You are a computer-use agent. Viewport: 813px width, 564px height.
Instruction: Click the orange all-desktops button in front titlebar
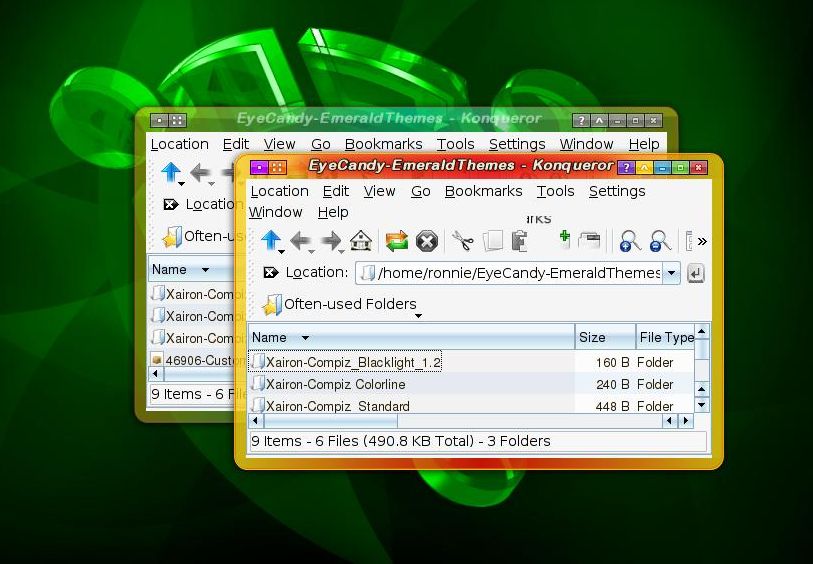[277, 167]
